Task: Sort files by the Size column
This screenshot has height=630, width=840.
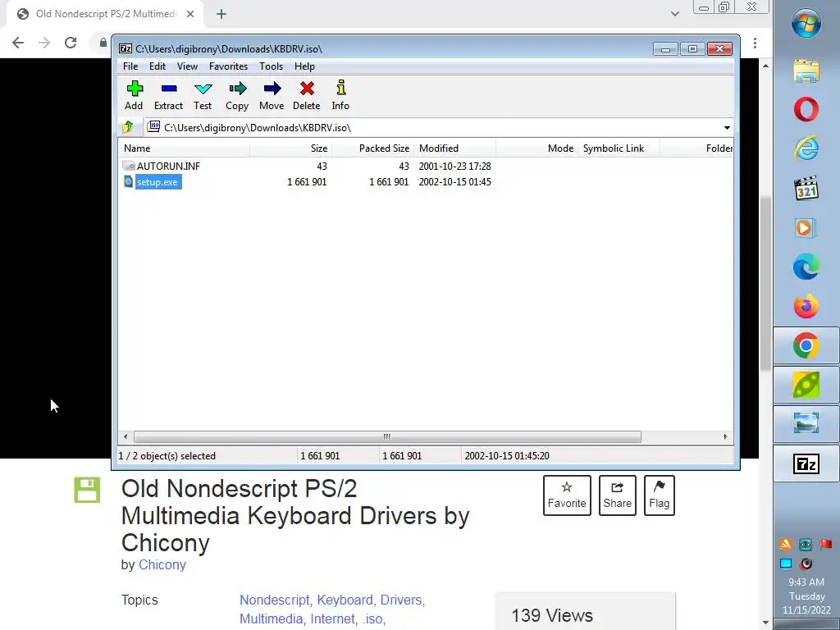Action: (x=290, y=148)
